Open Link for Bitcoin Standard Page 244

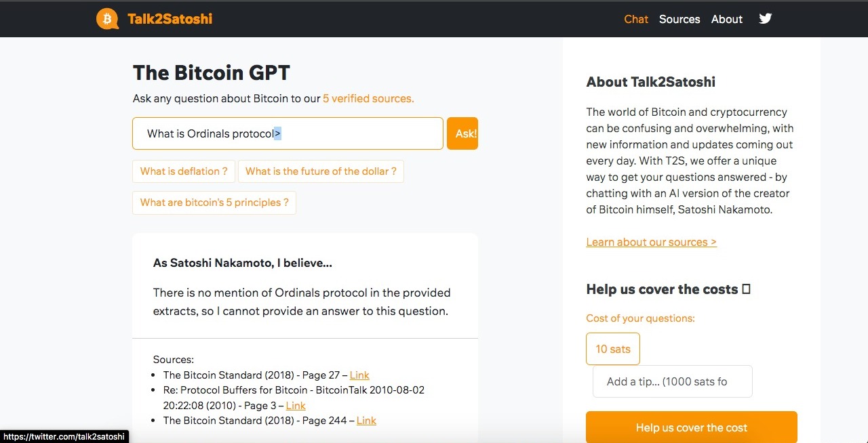(x=366, y=421)
